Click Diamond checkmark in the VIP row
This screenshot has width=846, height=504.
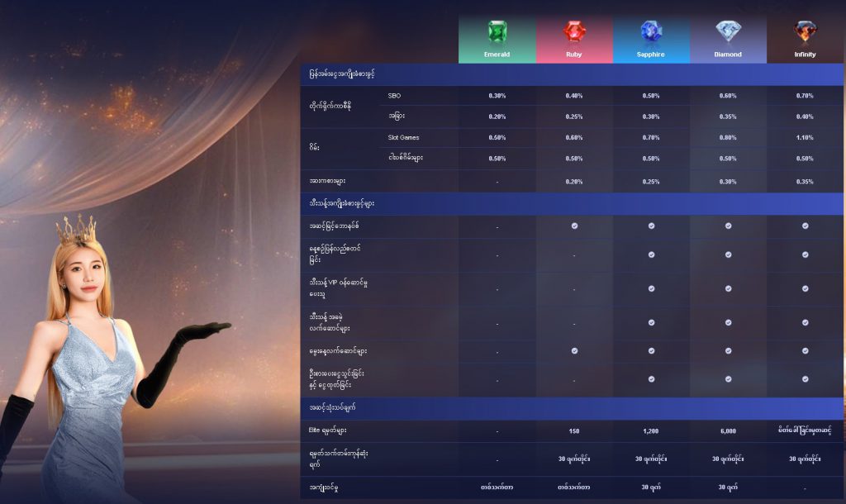tap(728, 288)
